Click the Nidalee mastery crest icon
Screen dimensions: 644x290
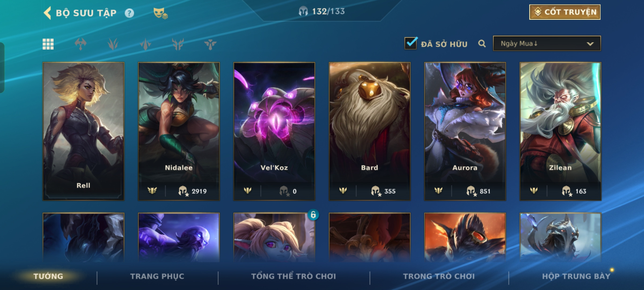pos(152,191)
